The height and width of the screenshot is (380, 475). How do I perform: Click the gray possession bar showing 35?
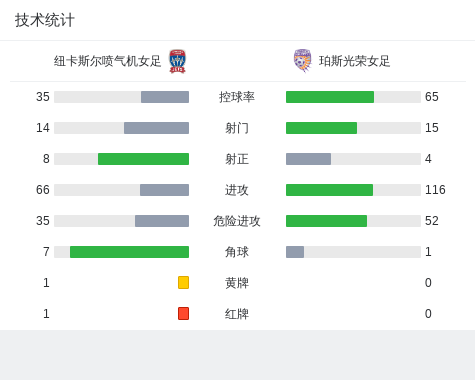click(165, 97)
